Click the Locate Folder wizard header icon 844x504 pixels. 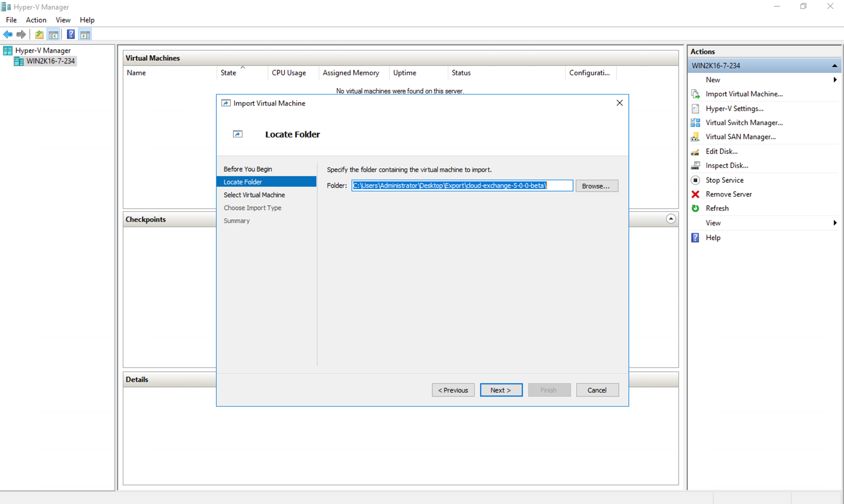(x=238, y=134)
